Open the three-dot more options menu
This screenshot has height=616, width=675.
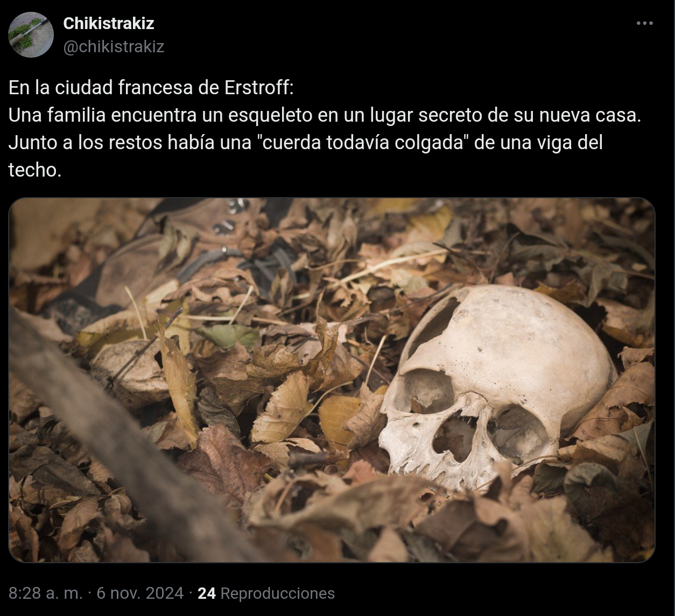click(644, 23)
